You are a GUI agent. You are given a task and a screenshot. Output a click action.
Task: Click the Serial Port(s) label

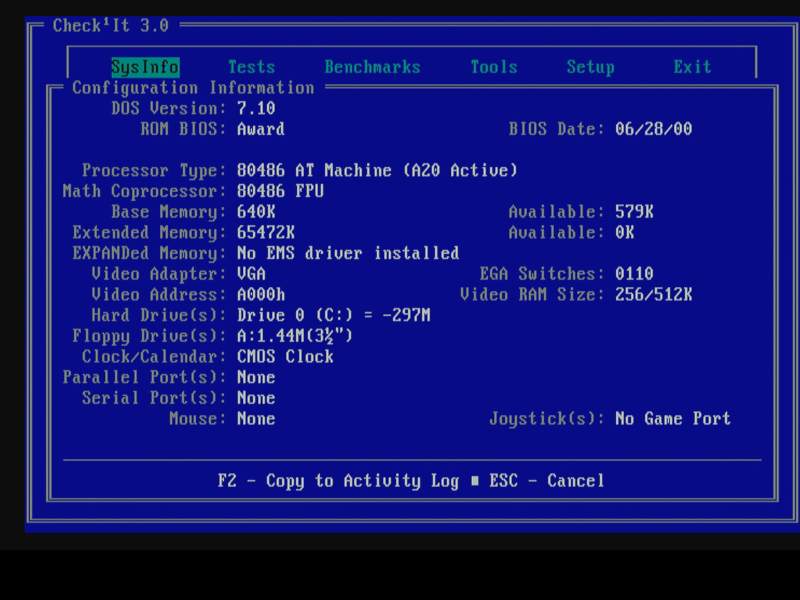tap(154, 397)
